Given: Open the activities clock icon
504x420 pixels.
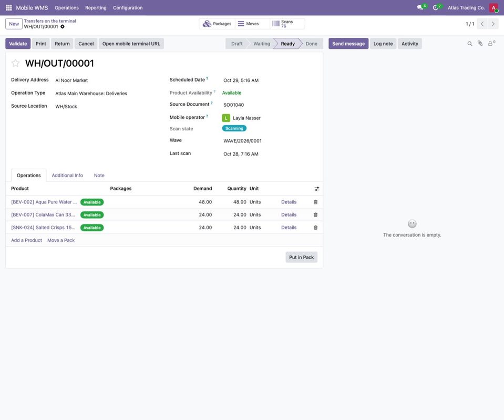Looking at the screenshot, I should tap(436, 7).
